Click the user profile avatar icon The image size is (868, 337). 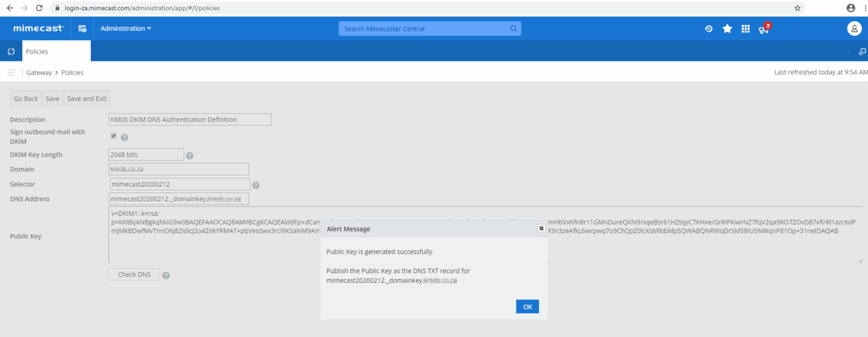coord(854,29)
